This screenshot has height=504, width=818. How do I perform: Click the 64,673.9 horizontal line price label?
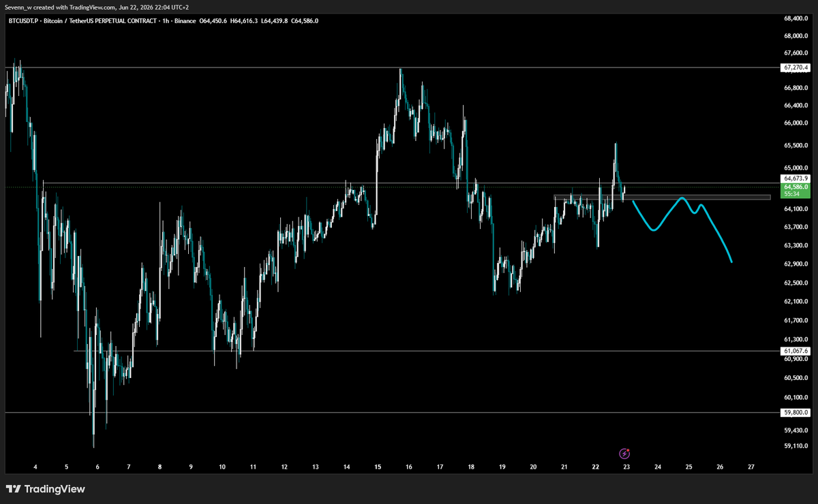point(796,179)
